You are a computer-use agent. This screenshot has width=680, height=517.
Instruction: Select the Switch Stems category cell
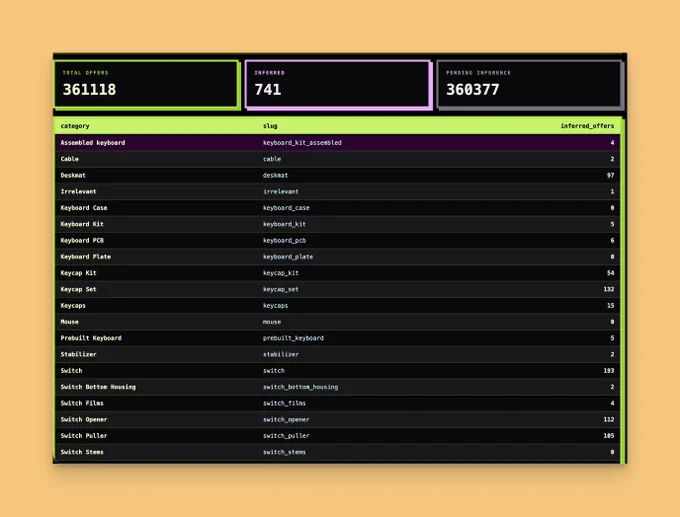(82, 452)
